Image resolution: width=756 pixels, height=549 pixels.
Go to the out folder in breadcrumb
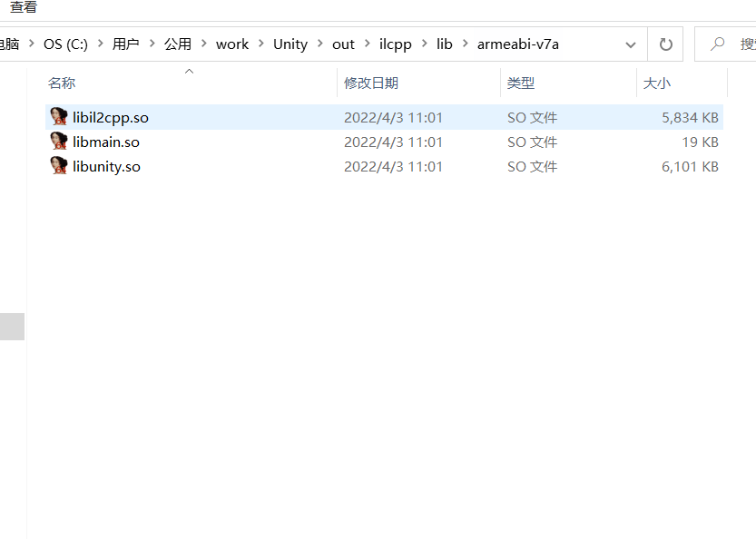343,44
